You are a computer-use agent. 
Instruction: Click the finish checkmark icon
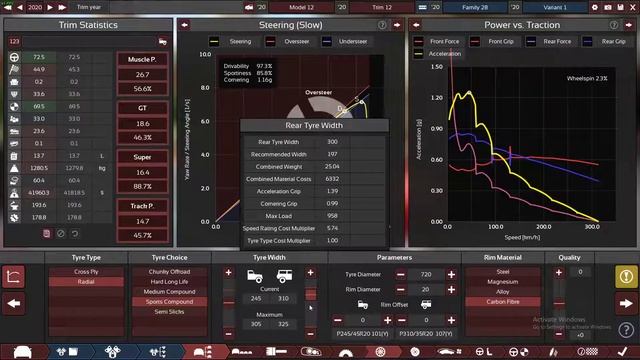[x=622, y=351]
